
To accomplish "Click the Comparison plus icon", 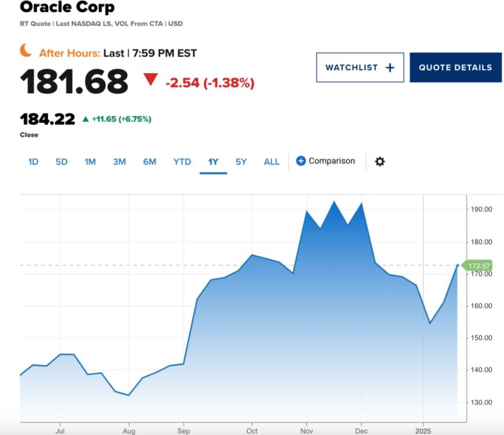I will (x=301, y=161).
